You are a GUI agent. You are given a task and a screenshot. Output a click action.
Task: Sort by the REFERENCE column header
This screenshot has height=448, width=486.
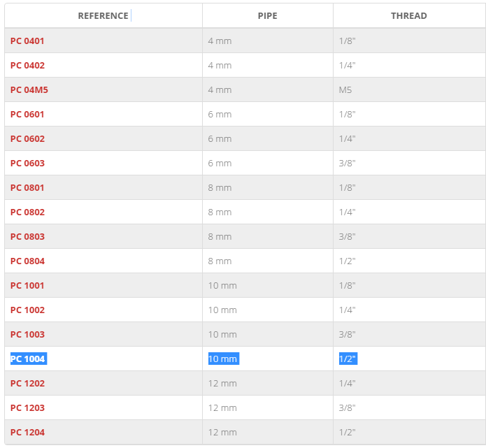[x=103, y=16]
